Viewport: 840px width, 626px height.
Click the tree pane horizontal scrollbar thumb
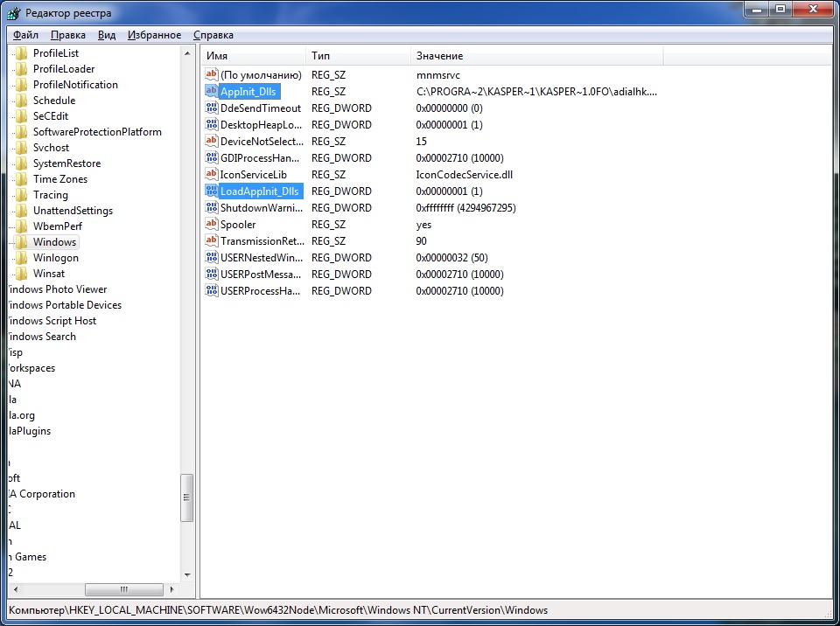[123, 589]
